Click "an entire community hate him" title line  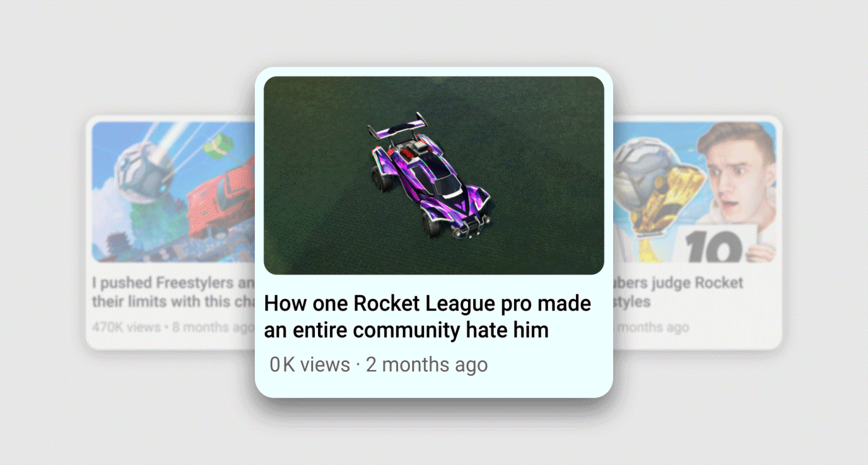[406, 330]
